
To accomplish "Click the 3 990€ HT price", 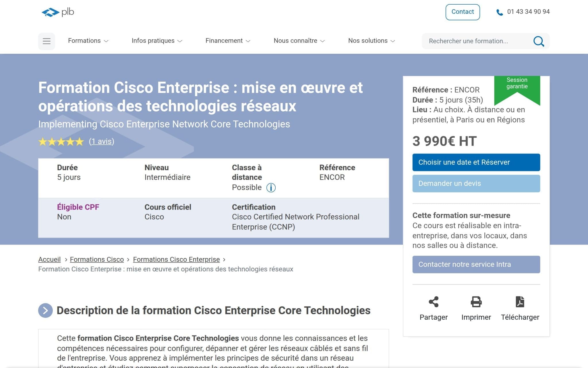I will [444, 141].
